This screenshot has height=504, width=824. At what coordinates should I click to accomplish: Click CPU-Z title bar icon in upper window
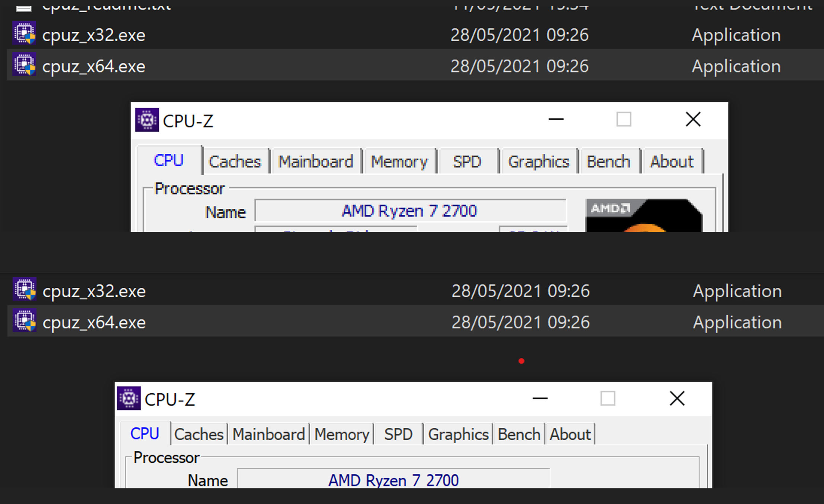click(x=147, y=120)
